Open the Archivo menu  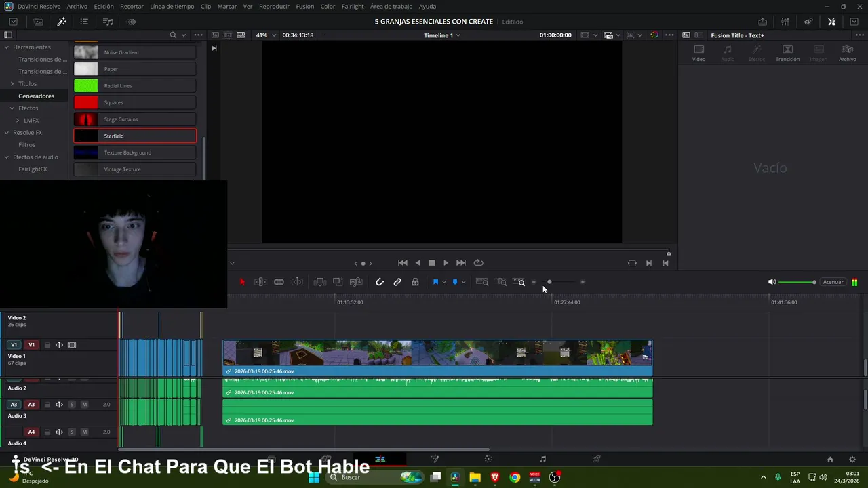tap(77, 6)
